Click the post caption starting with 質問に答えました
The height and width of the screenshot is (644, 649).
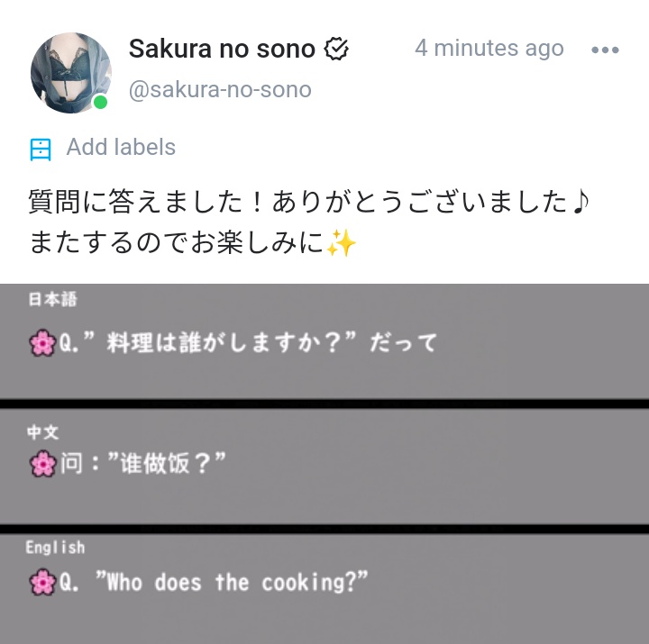point(309,222)
